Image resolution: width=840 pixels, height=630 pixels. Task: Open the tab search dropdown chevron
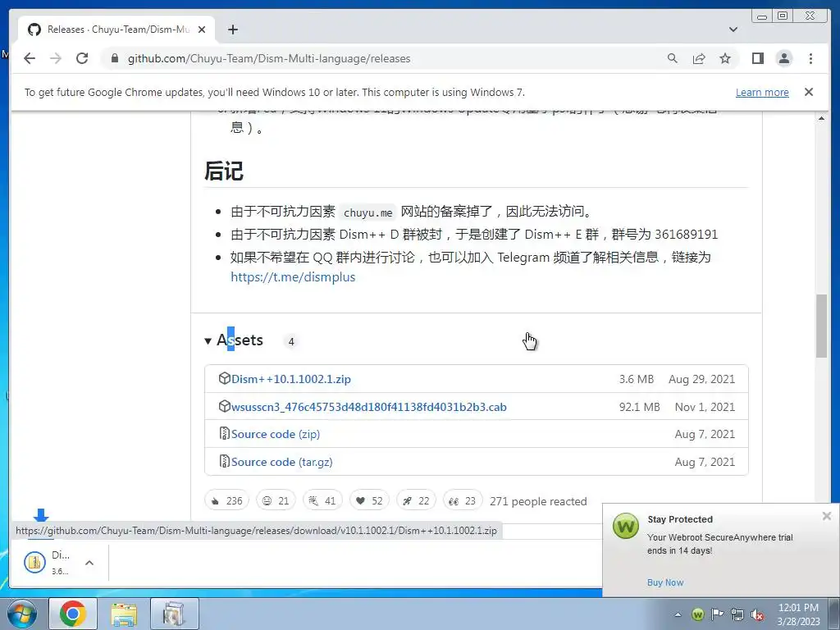point(733,30)
